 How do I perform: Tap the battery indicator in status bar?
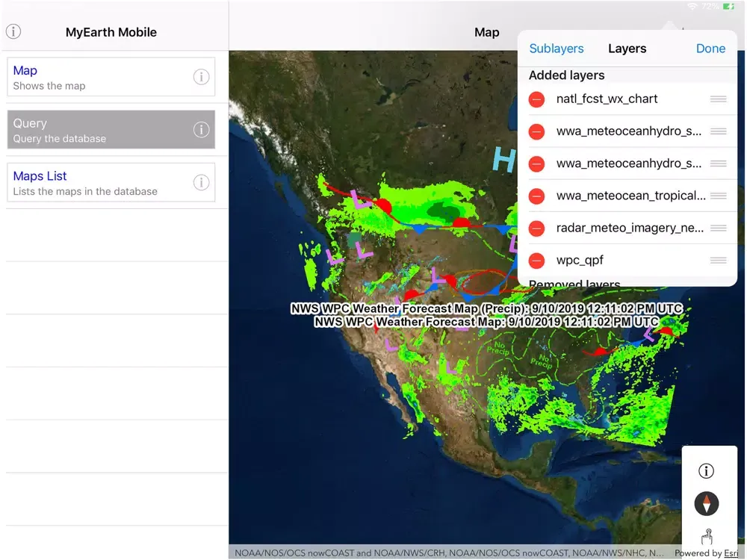coord(728,6)
